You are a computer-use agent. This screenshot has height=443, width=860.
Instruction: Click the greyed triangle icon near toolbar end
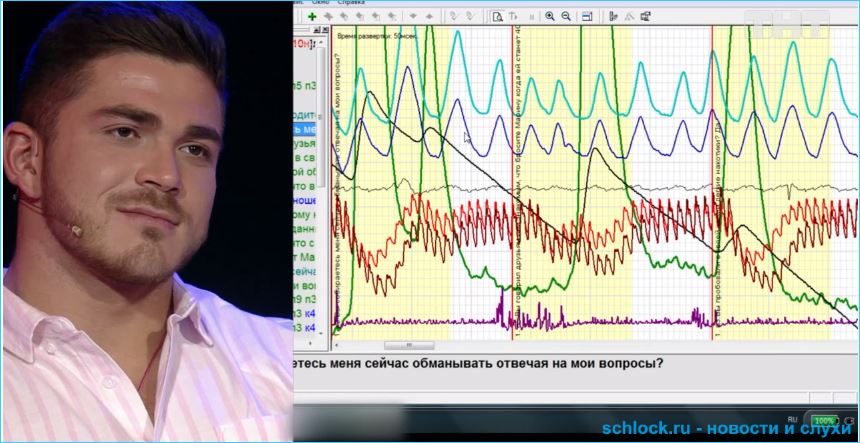click(x=630, y=16)
